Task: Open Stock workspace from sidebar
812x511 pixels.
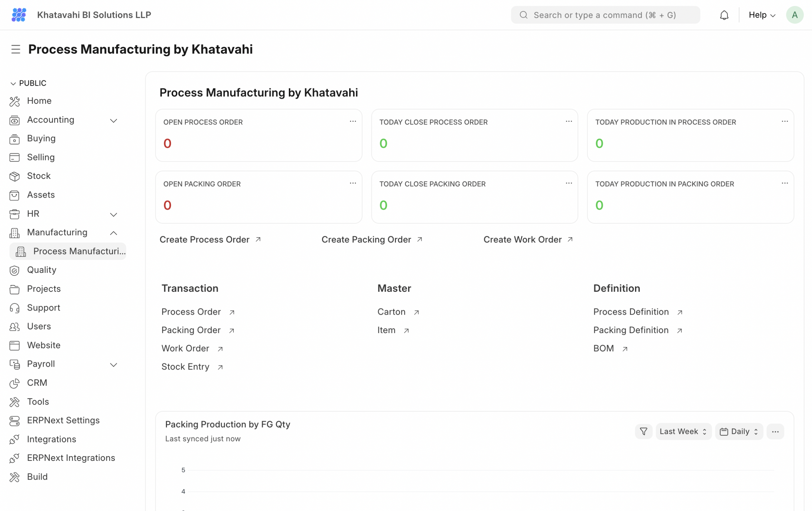Action: [x=39, y=176]
